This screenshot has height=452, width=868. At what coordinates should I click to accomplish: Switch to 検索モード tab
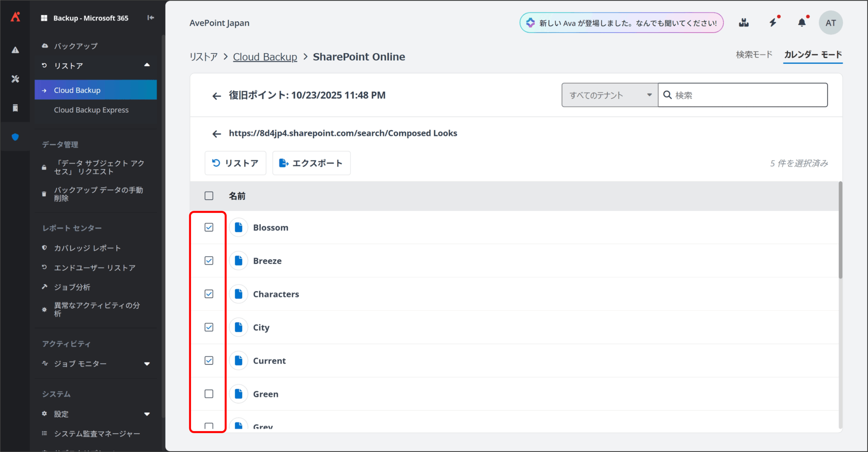[x=754, y=55]
